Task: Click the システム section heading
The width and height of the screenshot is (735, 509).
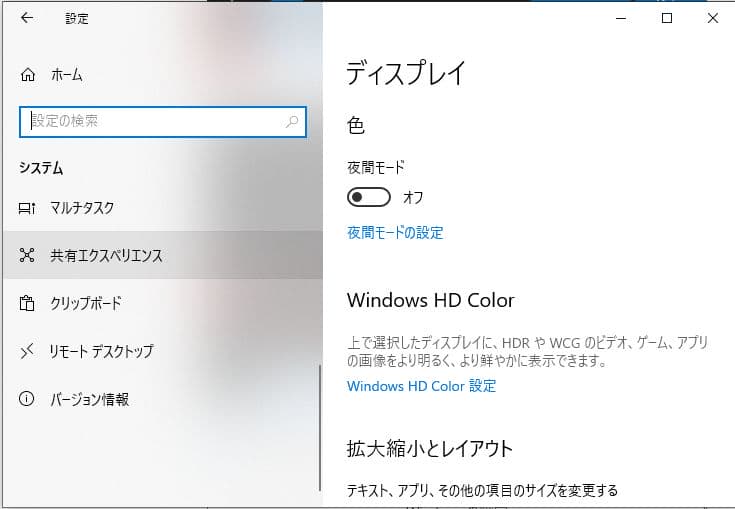Action: [41, 168]
